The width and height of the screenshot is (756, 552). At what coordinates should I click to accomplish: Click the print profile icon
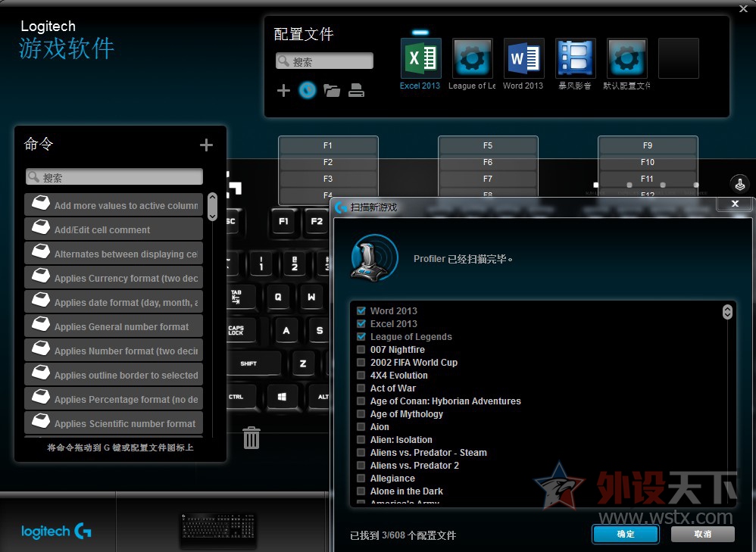(356, 91)
